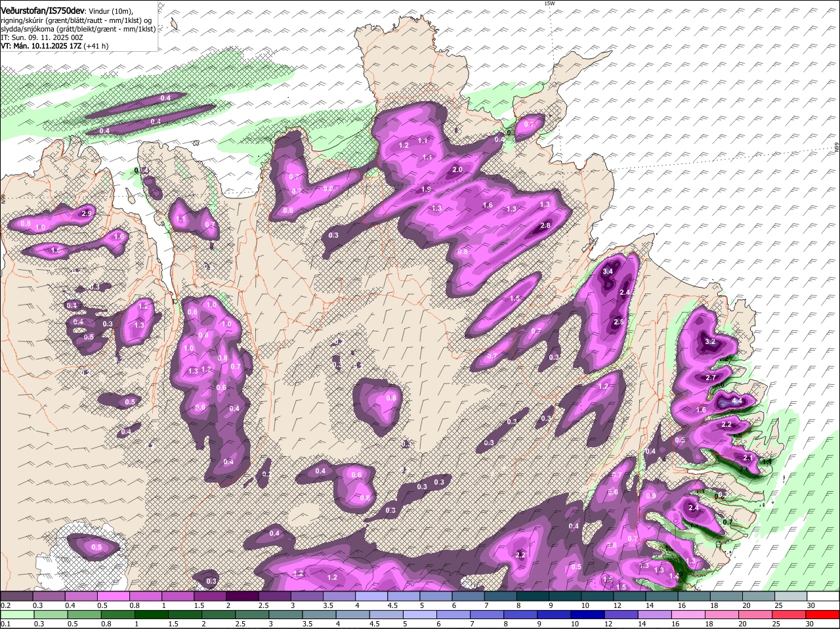Click the small island beside the title box

[174, 24]
